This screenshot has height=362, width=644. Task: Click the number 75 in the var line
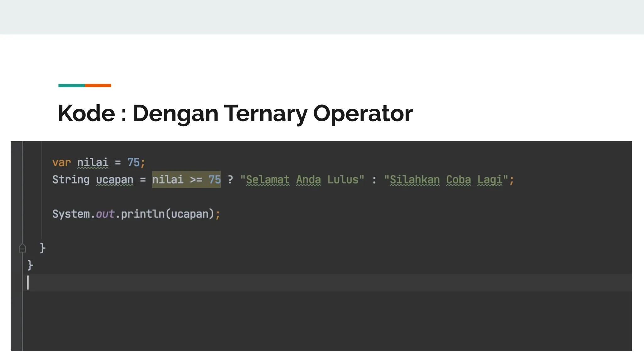click(x=133, y=163)
